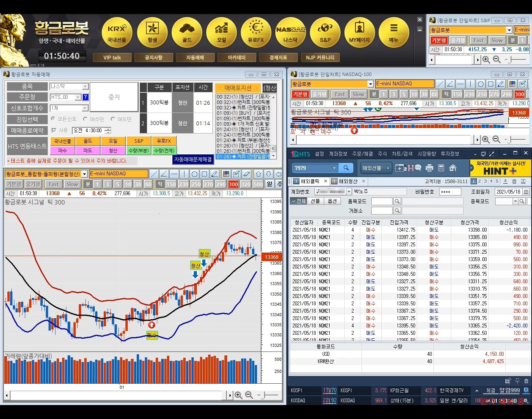Click pink 매도 test button
Image resolution: width=532 pixels, height=419 pixels.
coord(88,151)
